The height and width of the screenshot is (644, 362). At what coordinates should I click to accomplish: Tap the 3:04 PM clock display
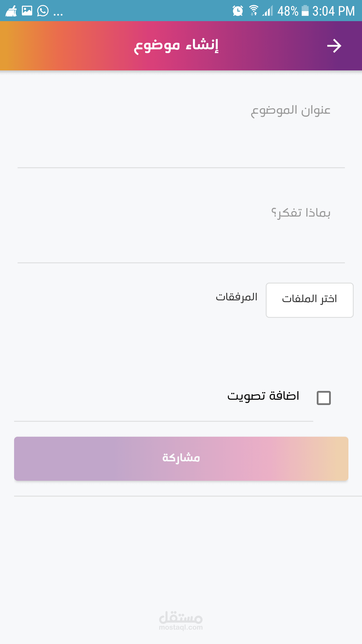pyautogui.click(x=333, y=11)
